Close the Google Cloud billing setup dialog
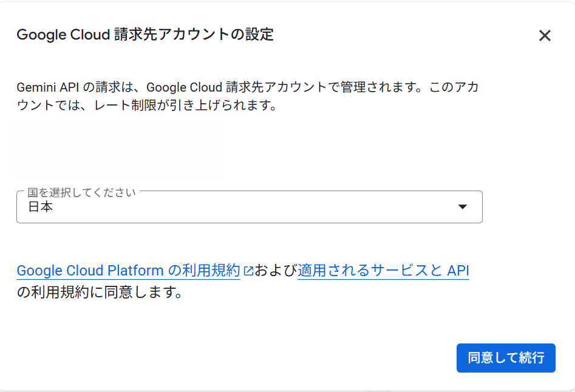 [x=545, y=36]
